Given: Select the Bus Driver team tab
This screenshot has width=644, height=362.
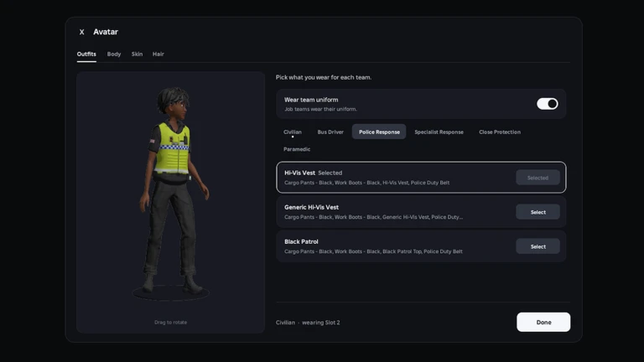Looking at the screenshot, I should [x=330, y=132].
